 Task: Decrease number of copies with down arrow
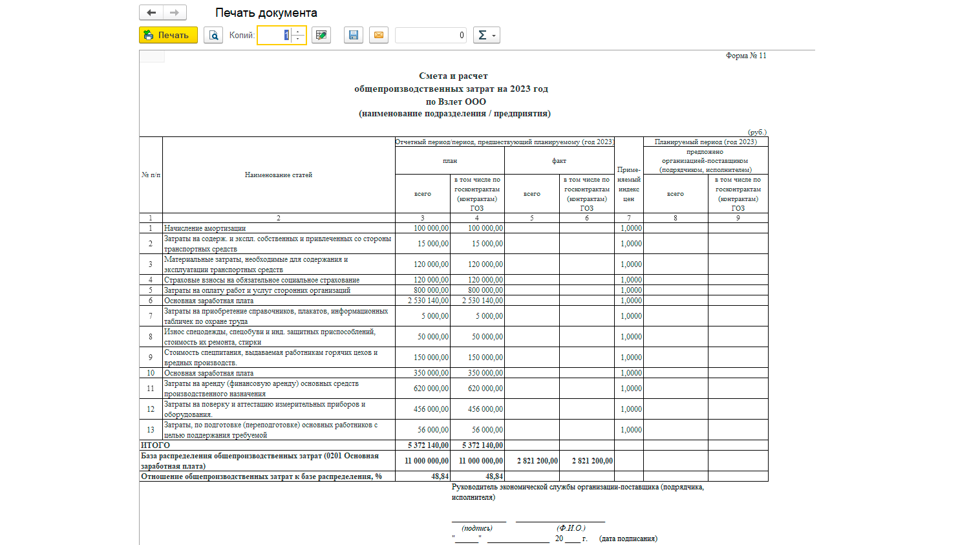coord(298,39)
